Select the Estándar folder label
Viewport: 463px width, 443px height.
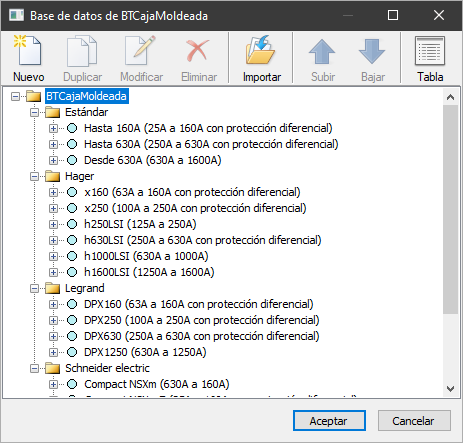(87, 112)
